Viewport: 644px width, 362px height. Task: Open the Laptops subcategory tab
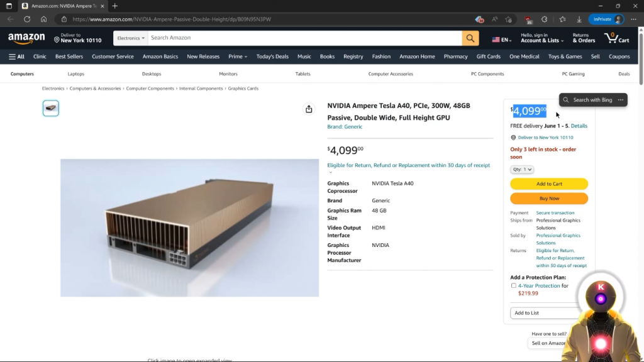tap(76, 74)
